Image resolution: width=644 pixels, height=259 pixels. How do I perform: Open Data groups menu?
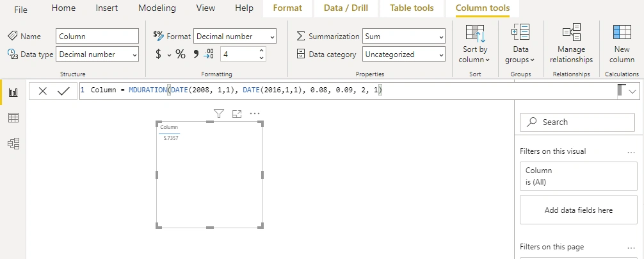click(520, 44)
